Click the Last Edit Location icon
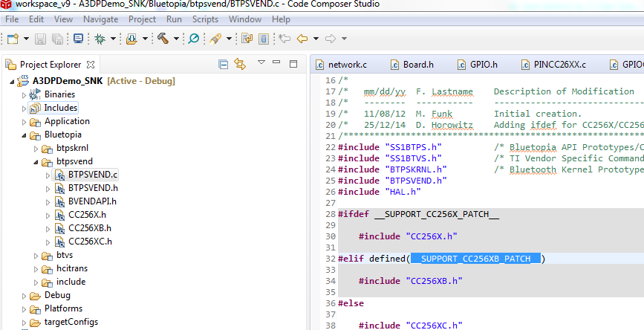This screenshot has height=330, width=644. point(284,39)
